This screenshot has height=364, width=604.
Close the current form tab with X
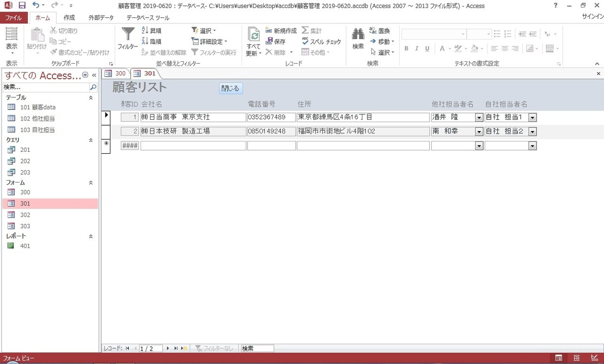click(x=598, y=74)
